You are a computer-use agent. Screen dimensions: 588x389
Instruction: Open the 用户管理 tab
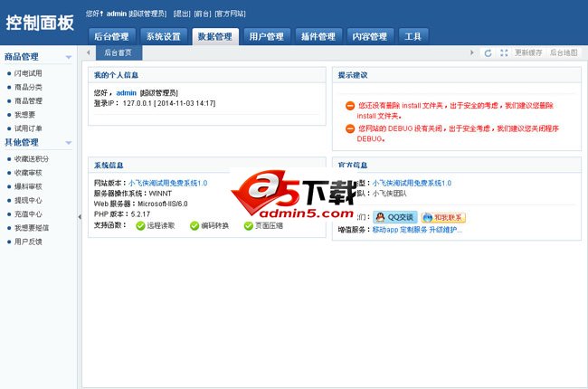pos(267,36)
